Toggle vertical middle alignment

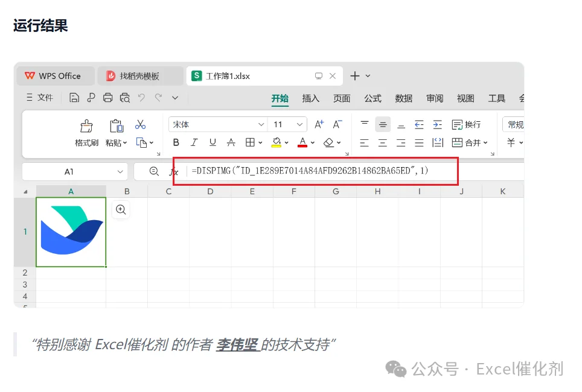coord(383,125)
